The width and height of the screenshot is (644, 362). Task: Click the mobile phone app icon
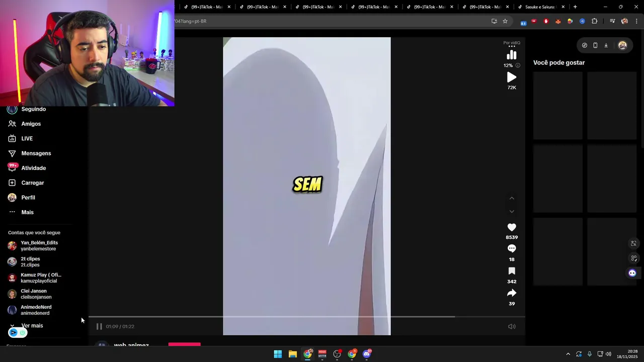[x=595, y=45]
